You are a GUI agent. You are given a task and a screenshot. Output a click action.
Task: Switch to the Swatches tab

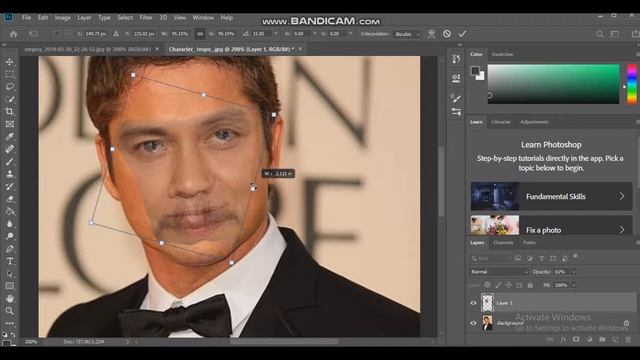(502, 54)
